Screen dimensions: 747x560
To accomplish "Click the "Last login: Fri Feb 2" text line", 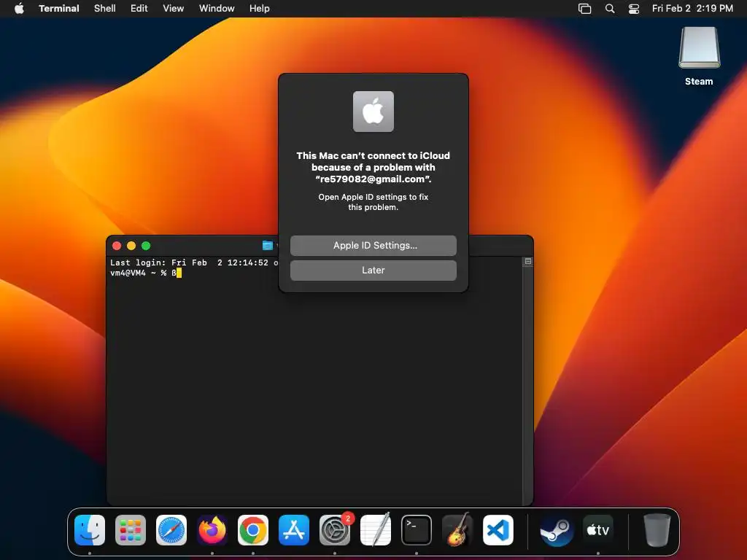I will [x=194, y=262].
